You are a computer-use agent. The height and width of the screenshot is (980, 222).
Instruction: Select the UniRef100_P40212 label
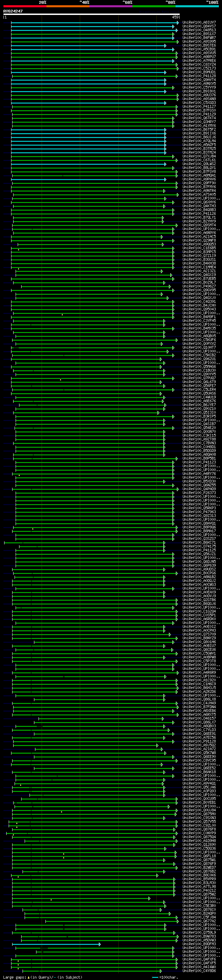click(199, 890)
